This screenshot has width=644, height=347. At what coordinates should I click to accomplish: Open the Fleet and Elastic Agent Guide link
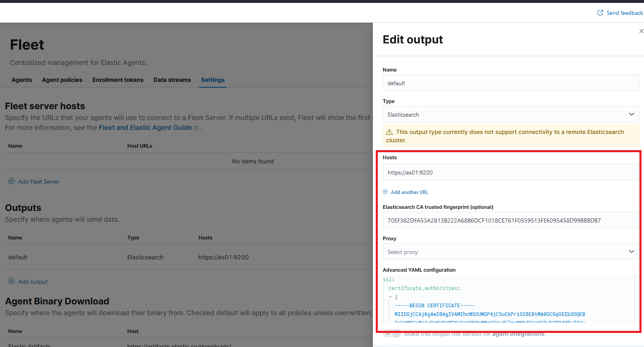coord(145,127)
